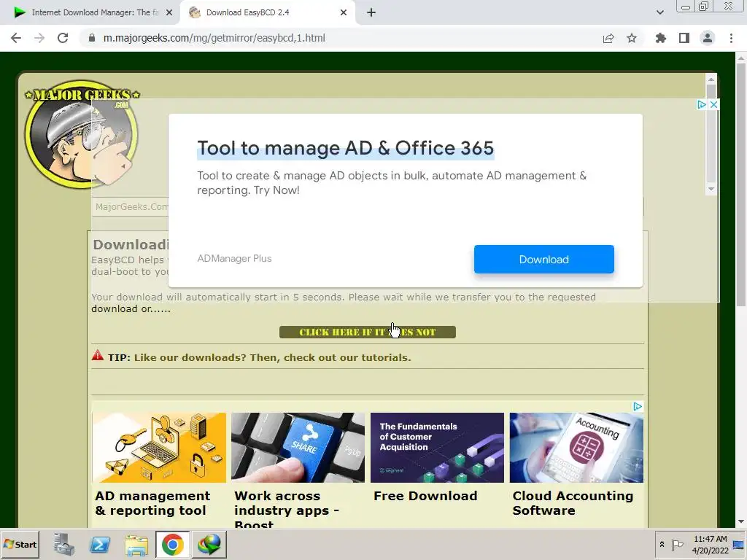Click the page scrollbar down arrow
This screenshot has height=560, width=747.
(741, 522)
